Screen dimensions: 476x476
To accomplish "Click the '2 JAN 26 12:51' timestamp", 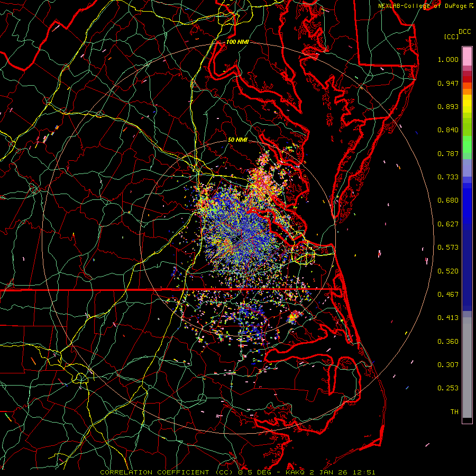I will pyautogui.click(x=342, y=472).
